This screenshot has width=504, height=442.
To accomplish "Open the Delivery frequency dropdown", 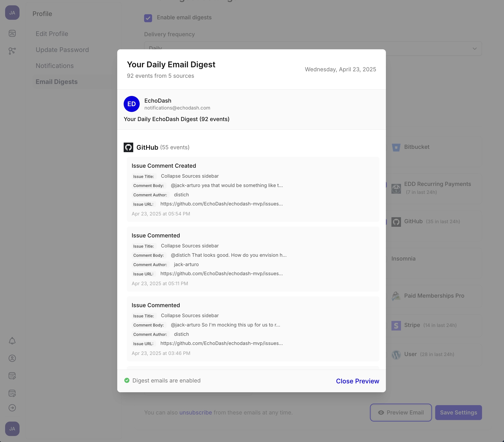I will pos(313,48).
